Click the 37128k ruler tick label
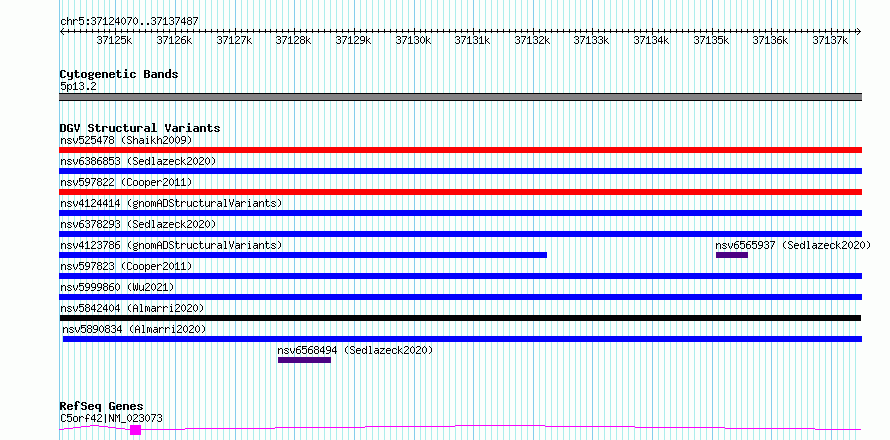This screenshot has width=890, height=440. (x=293, y=40)
